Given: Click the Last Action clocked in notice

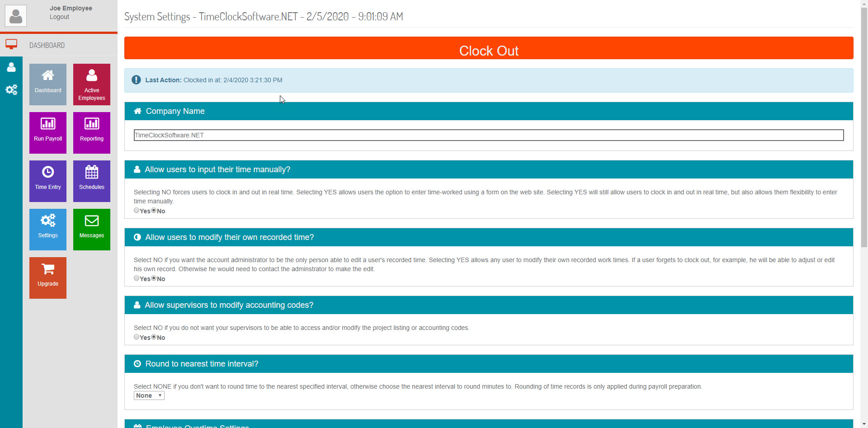Looking at the screenshot, I should [489, 80].
